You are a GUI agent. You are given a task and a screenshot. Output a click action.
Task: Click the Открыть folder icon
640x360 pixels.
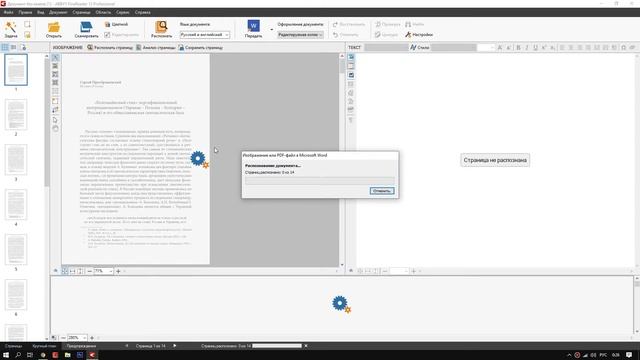coord(53,27)
